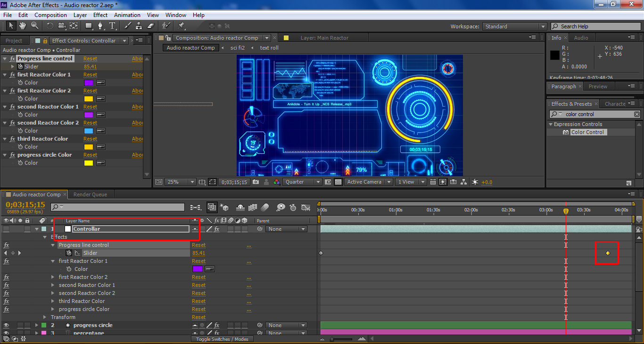Image resolution: width=644 pixels, height=344 pixels.
Task: Toggle the Effect Controls panel lock
Action: [x=45, y=41]
